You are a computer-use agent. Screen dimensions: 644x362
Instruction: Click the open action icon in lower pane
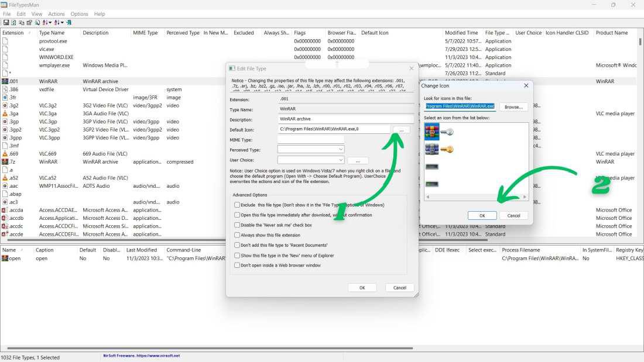[x=5, y=258]
